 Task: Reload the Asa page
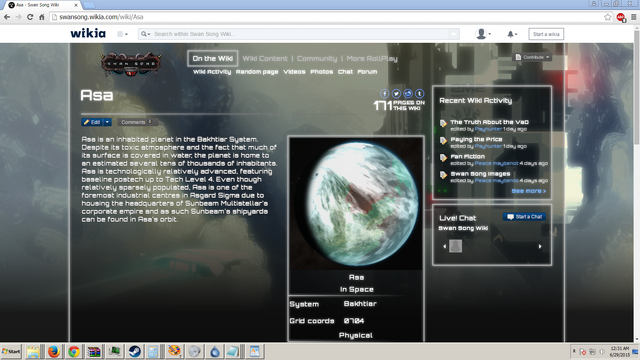tap(30, 17)
